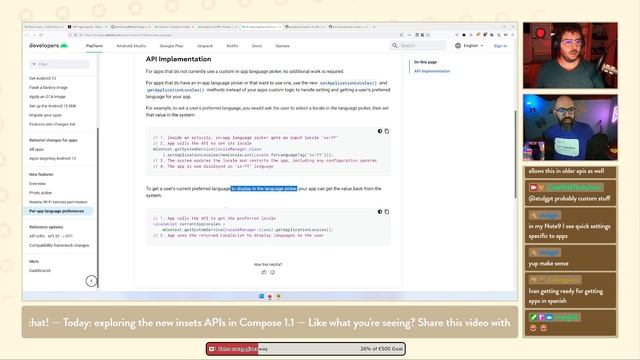
Task: Open New features Overview
Action: pyautogui.click(x=37, y=184)
